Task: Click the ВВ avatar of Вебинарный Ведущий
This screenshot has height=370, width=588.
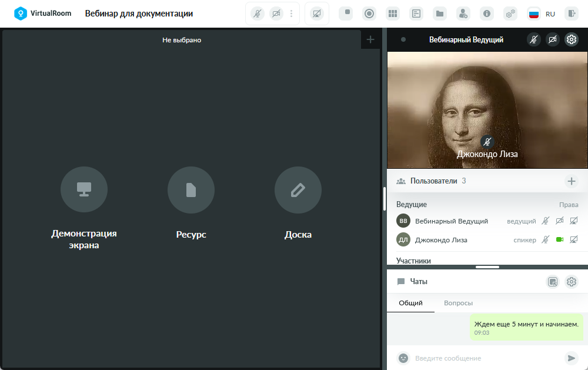Action: click(x=403, y=221)
